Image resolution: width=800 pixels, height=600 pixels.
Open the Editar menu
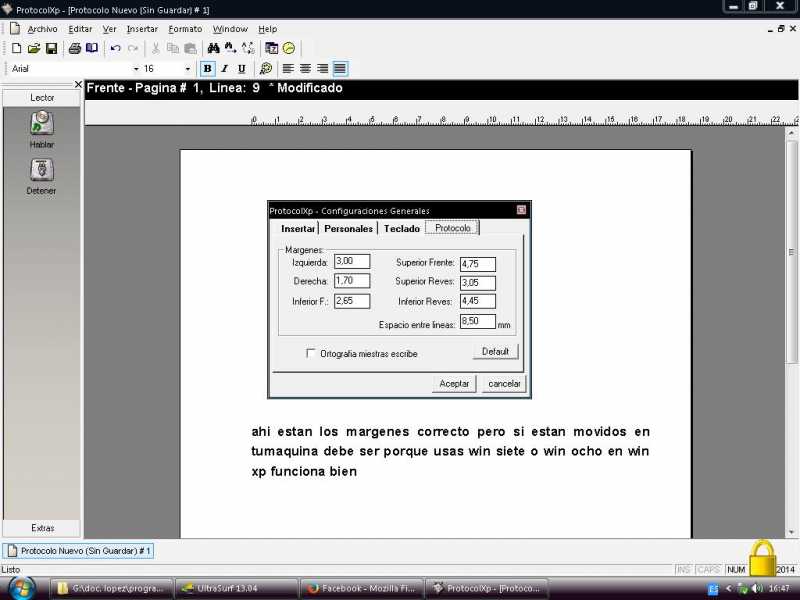pos(80,29)
